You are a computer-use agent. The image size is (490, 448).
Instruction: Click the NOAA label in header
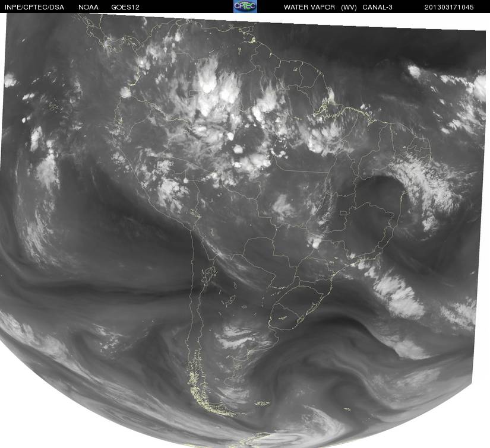pyautogui.click(x=88, y=7)
